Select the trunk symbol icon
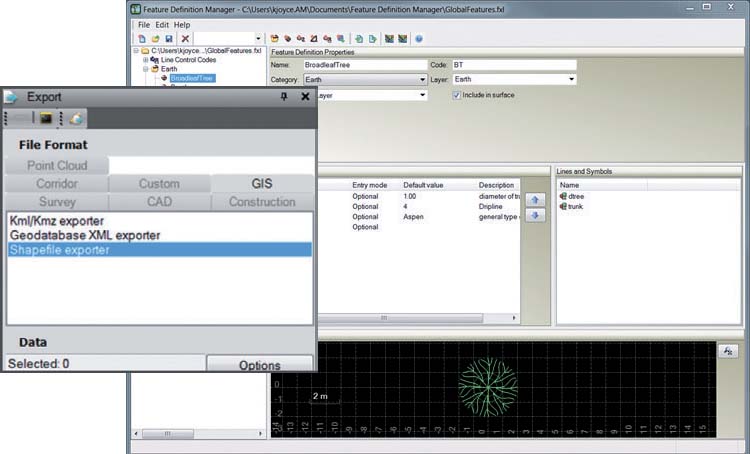750x454 pixels. coord(563,207)
